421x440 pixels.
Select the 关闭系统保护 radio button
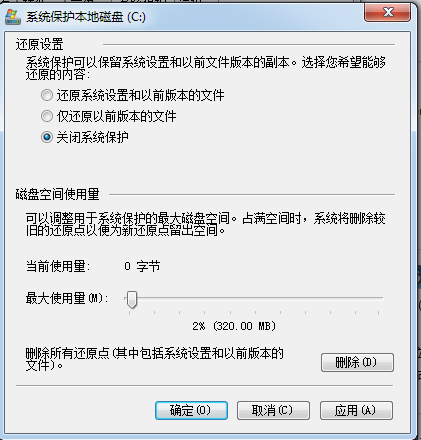(47, 137)
